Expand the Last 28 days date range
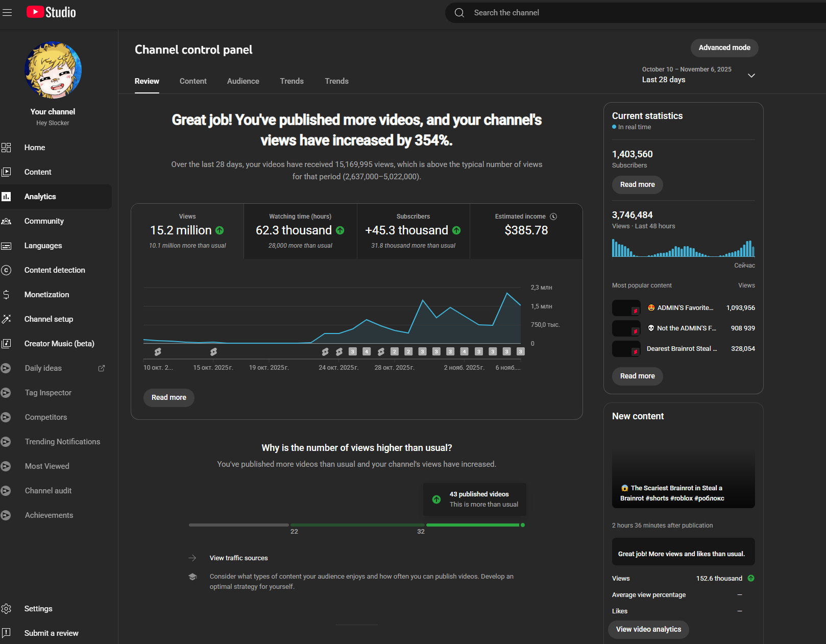Screen dimensions: 826x644 click(751, 76)
